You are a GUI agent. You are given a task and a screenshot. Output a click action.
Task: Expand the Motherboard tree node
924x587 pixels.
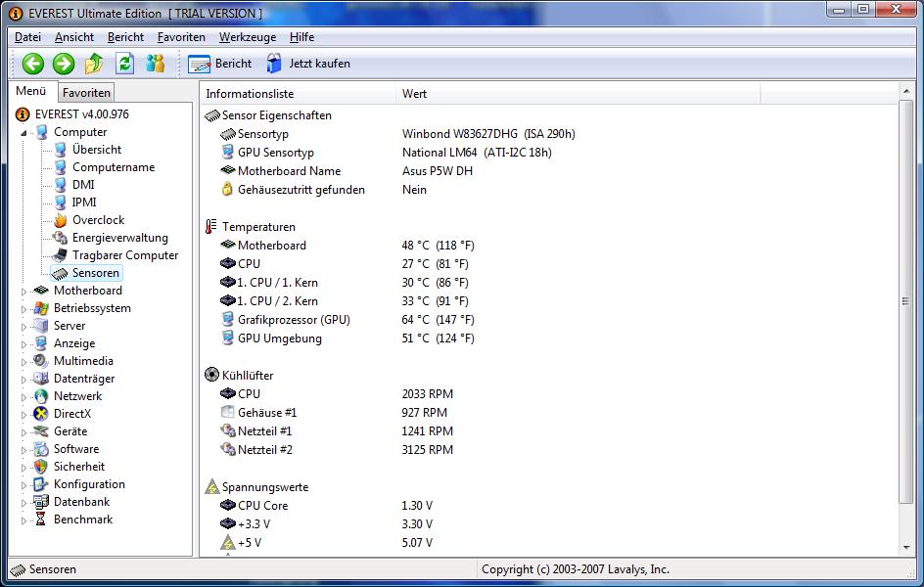pyautogui.click(x=23, y=292)
